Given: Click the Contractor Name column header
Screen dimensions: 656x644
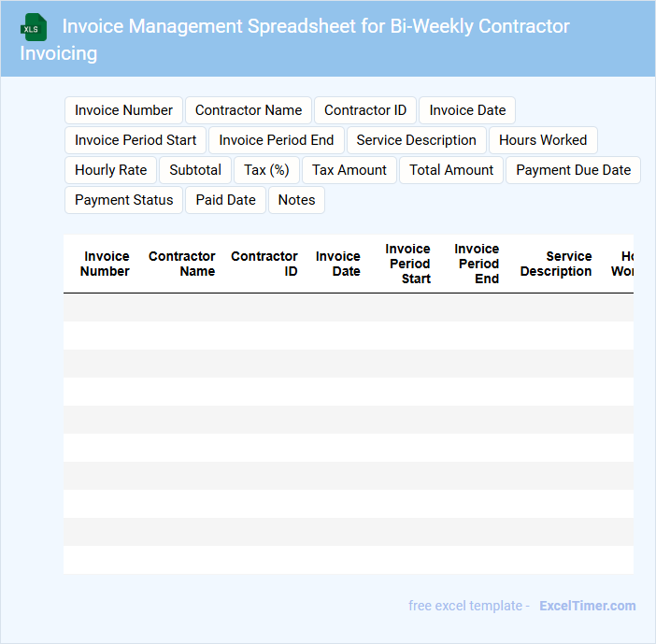Looking at the screenshot, I should tap(181, 264).
